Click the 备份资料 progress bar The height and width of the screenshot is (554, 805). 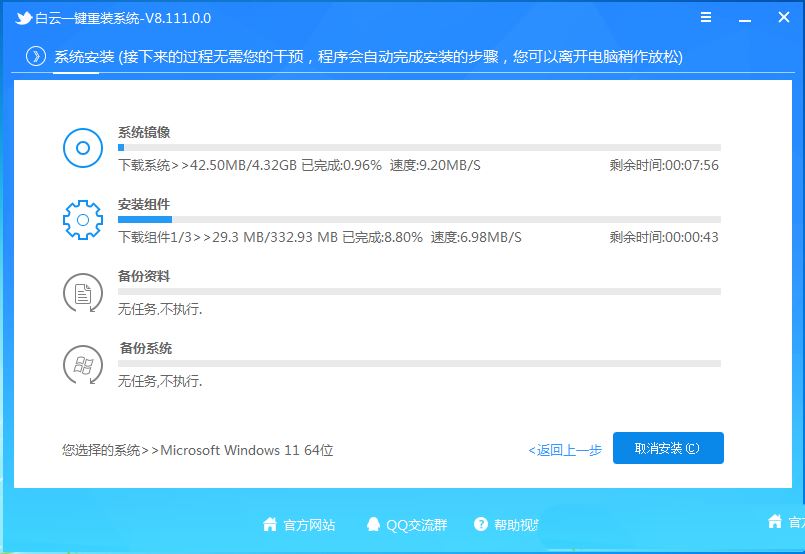pos(419,292)
